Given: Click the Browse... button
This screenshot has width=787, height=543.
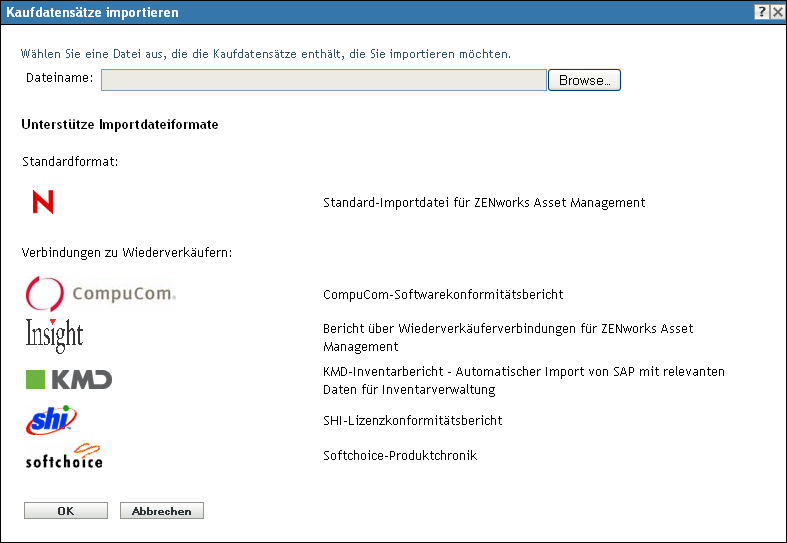Looking at the screenshot, I should (584, 80).
